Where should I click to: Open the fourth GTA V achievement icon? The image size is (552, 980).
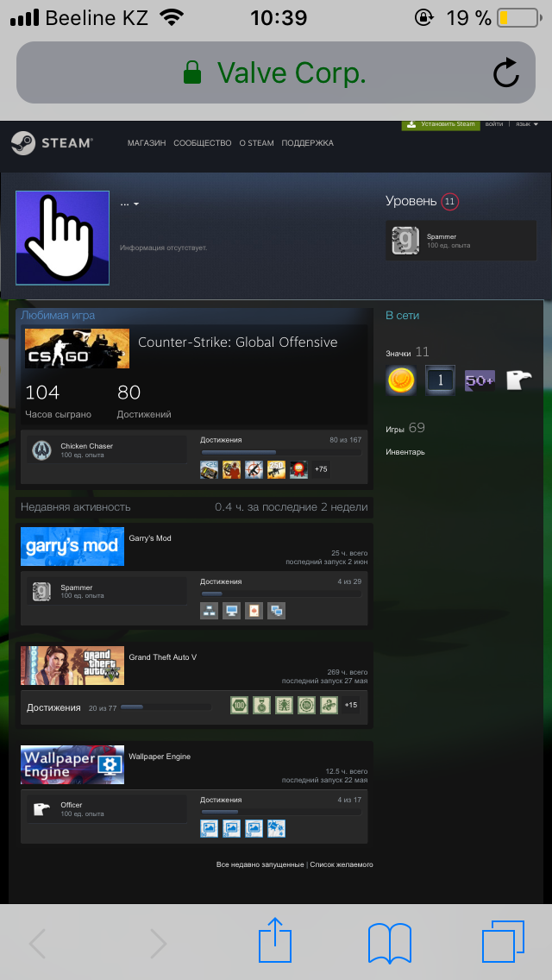click(x=306, y=705)
